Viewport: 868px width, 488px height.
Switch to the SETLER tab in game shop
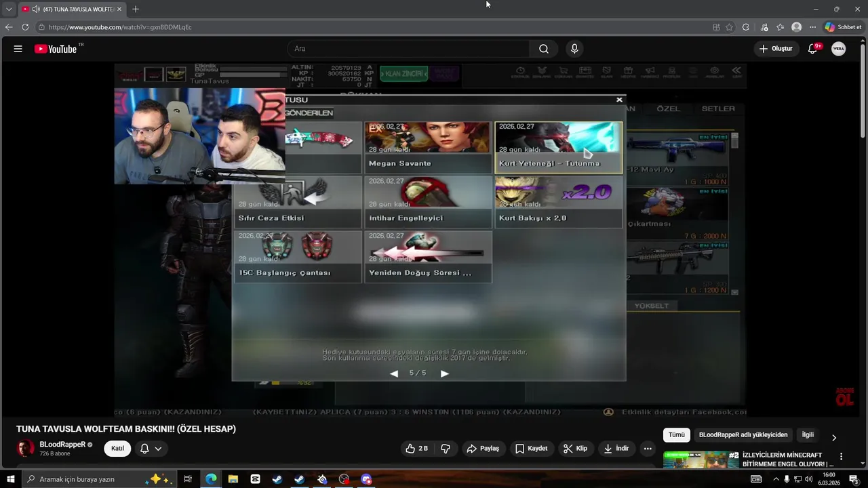pyautogui.click(x=718, y=108)
